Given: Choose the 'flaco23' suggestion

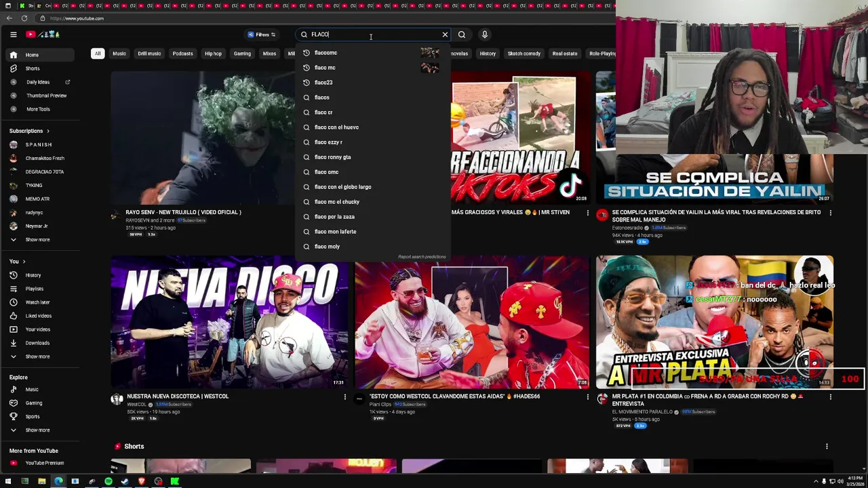Looking at the screenshot, I should pos(372,83).
